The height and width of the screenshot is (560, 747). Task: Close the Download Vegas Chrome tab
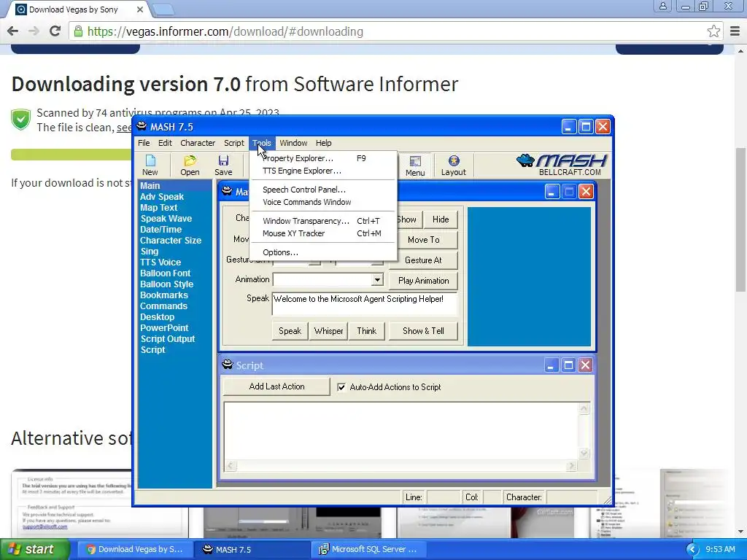pyautogui.click(x=139, y=9)
